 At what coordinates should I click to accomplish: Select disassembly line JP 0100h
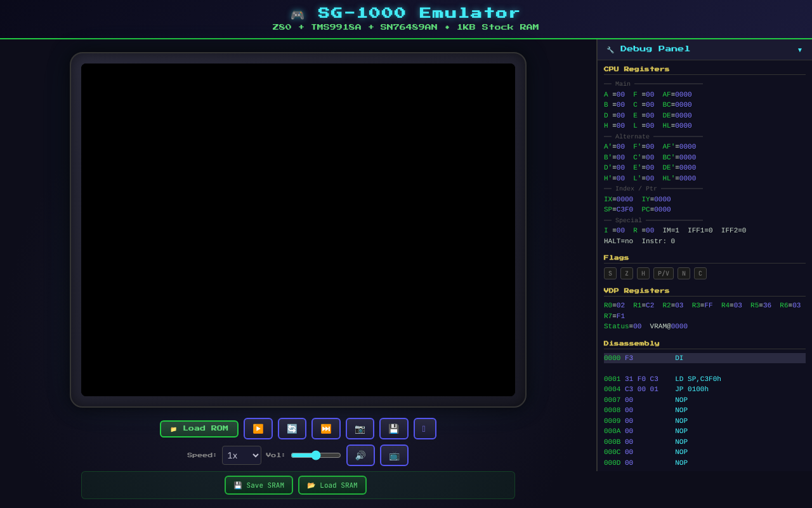tap(705, 389)
